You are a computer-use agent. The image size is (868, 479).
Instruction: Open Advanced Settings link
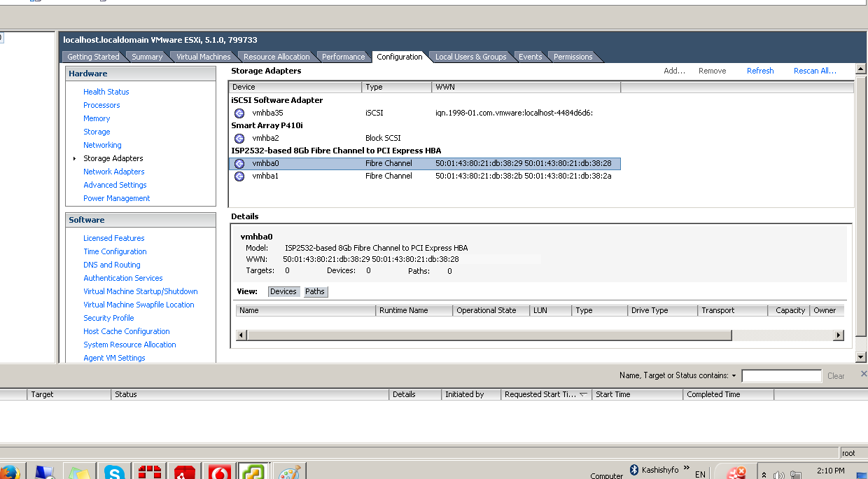115,185
